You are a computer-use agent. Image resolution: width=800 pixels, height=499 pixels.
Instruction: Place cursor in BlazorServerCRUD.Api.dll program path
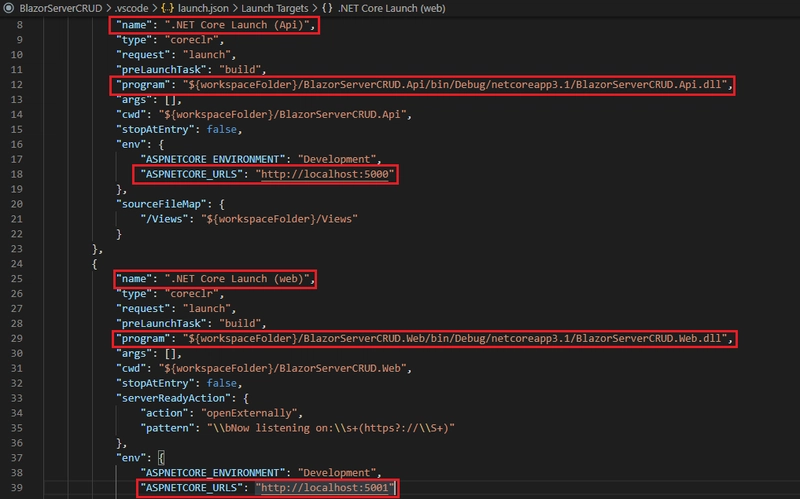[455, 85]
